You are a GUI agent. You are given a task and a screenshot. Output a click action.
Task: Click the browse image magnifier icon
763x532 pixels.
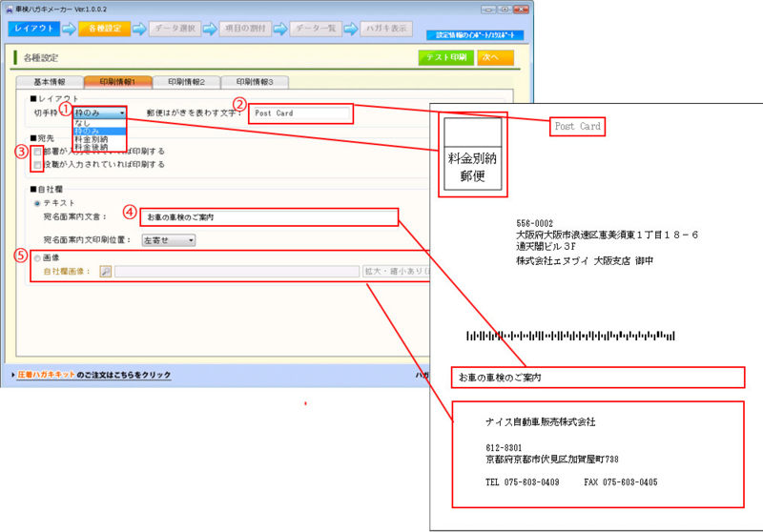[x=106, y=272]
